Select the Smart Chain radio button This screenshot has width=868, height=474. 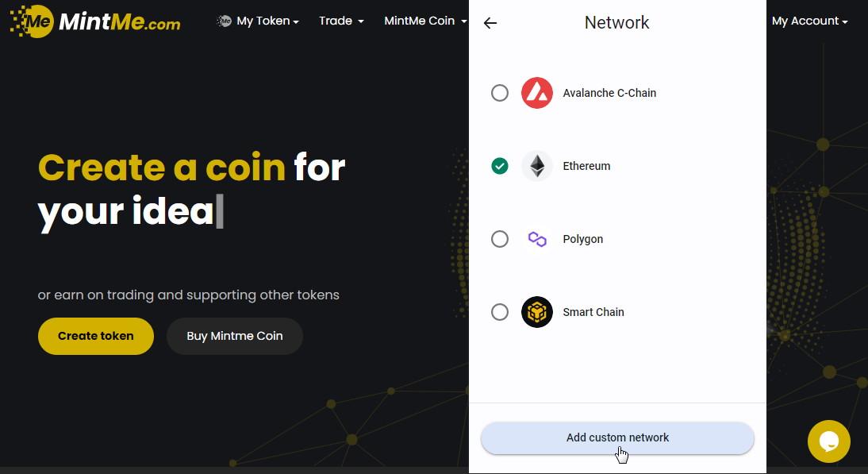500,312
